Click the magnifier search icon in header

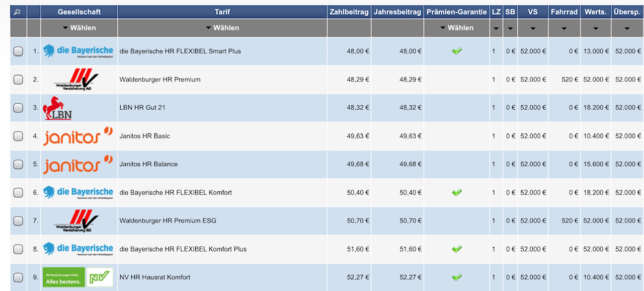[18, 12]
